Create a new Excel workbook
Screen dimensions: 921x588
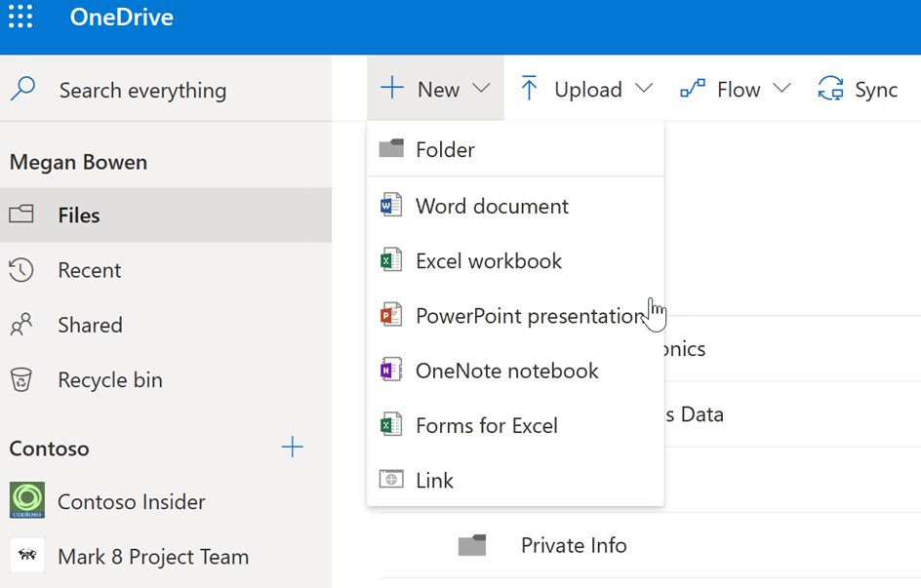click(516, 260)
